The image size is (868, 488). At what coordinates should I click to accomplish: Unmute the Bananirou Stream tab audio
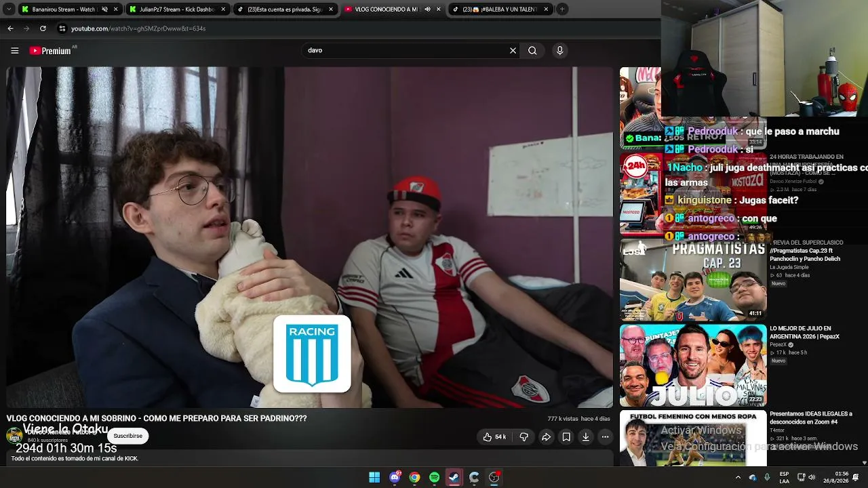point(104,9)
